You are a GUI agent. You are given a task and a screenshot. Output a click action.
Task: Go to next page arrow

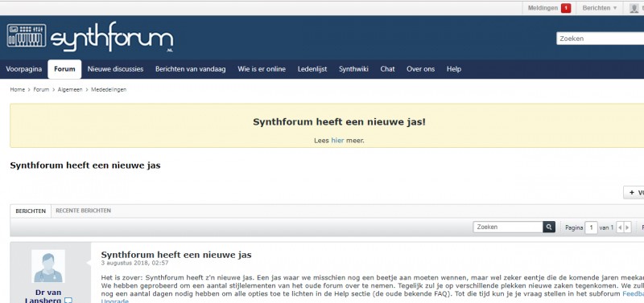(x=627, y=227)
